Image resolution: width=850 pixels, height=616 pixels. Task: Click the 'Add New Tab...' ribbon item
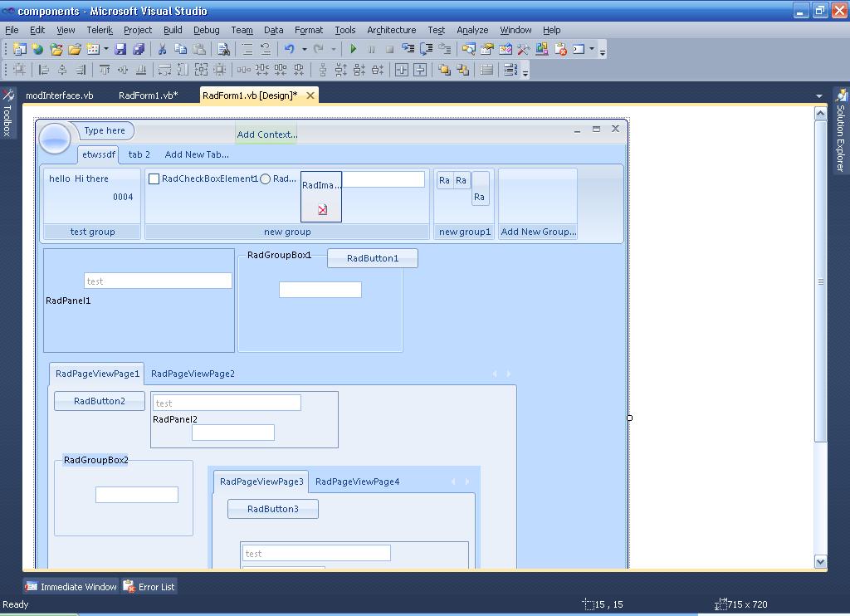pyautogui.click(x=196, y=154)
